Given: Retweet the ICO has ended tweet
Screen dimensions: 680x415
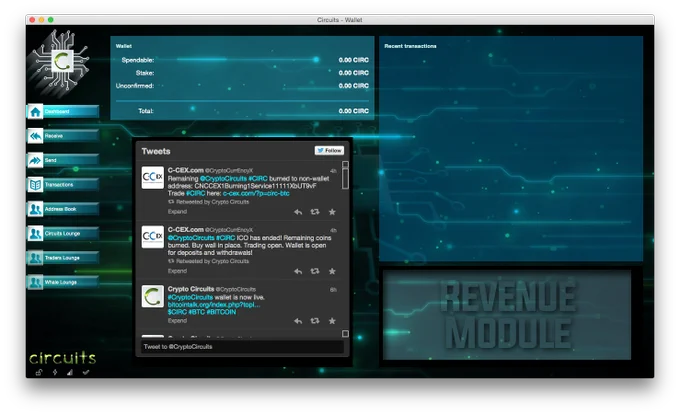Looking at the screenshot, I should (x=315, y=271).
